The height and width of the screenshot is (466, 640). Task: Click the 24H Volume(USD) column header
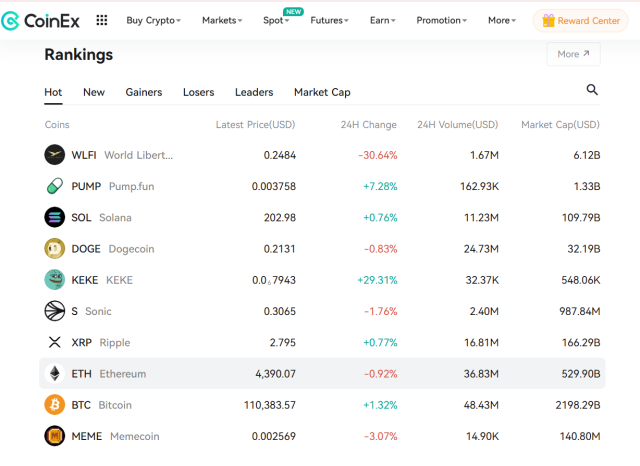(x=458, y=124)
